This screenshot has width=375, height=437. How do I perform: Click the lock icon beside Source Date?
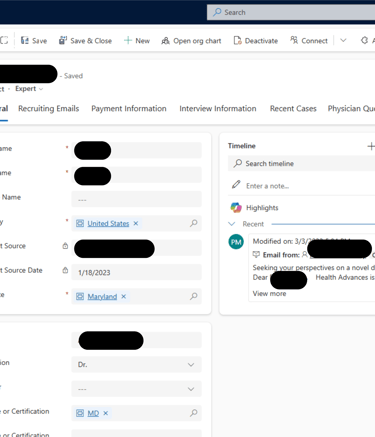(65, 270)
